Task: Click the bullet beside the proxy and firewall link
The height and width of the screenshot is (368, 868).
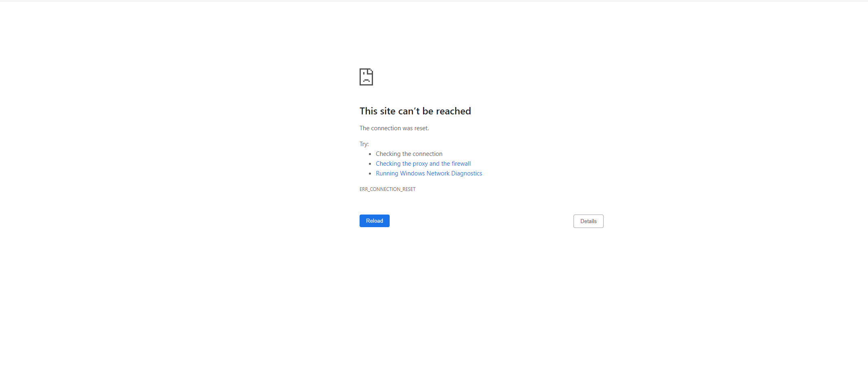Action: (x=370, y=164)
